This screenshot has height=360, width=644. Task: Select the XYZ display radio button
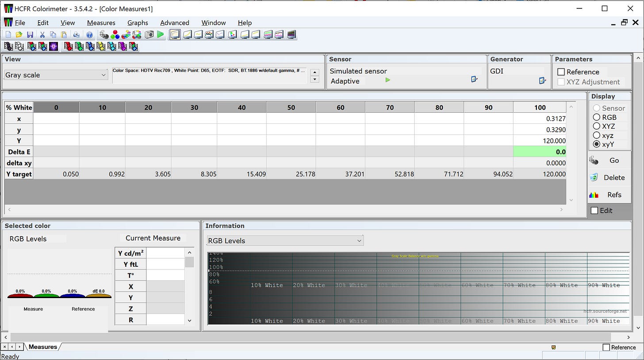coord(597,126)
